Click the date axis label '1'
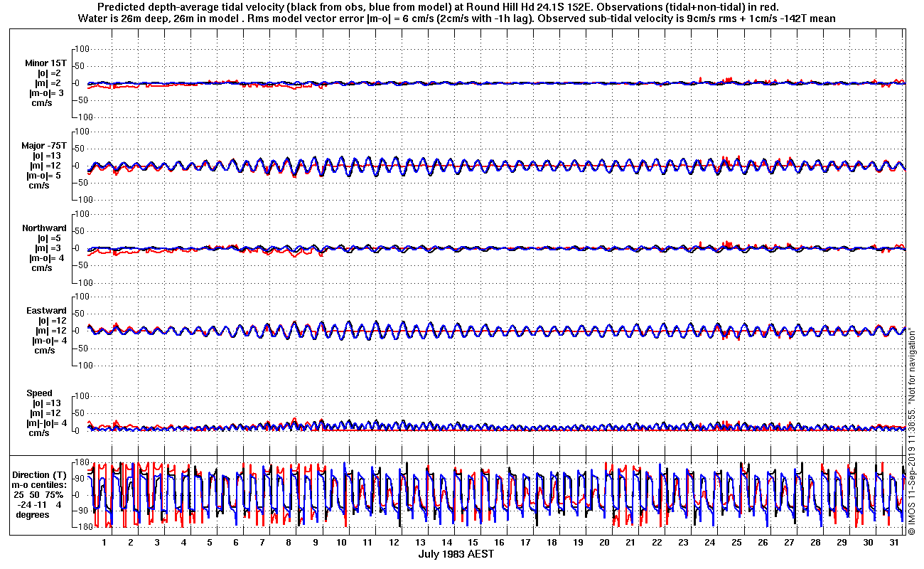924x569 pixels. point(104,542)
